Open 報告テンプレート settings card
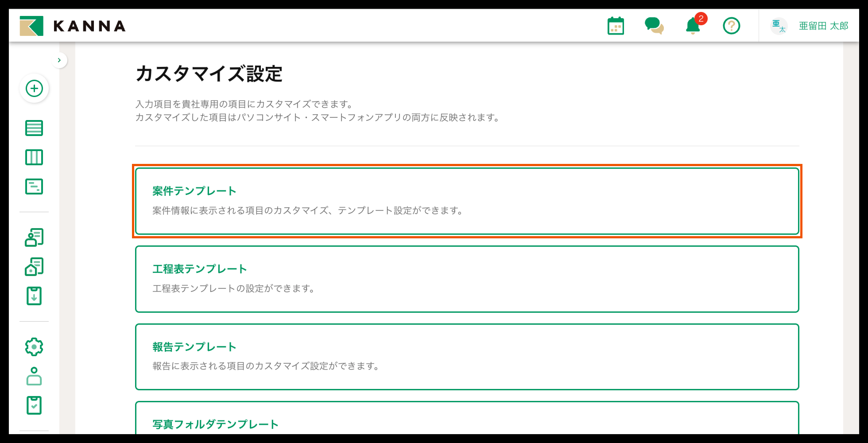Image resolution: width=868 pixels, height=443 pixels. pos(467,357)
